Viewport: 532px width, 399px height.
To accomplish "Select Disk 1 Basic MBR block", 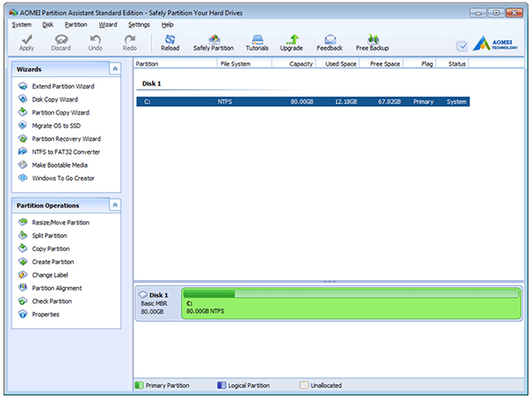I will point(157,303).
